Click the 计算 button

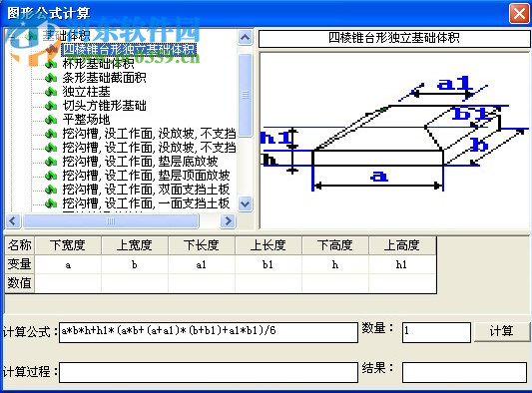click(501, 331)
